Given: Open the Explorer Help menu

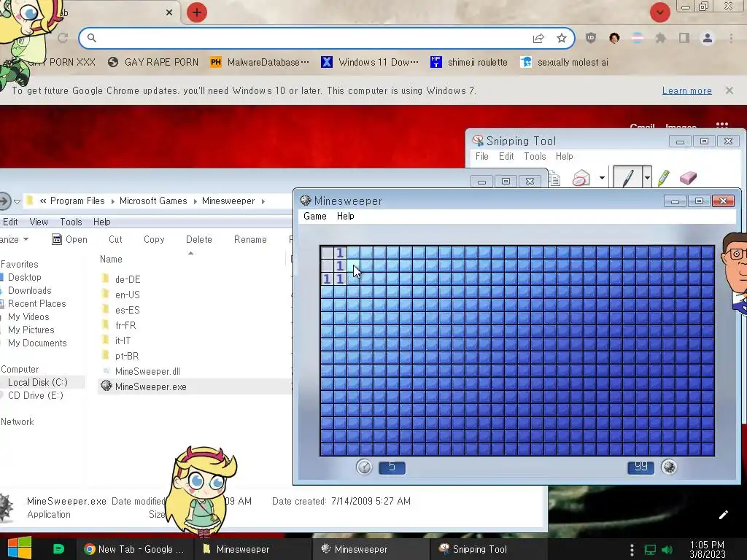Looking at the screenshot, I should pos(101,222).
